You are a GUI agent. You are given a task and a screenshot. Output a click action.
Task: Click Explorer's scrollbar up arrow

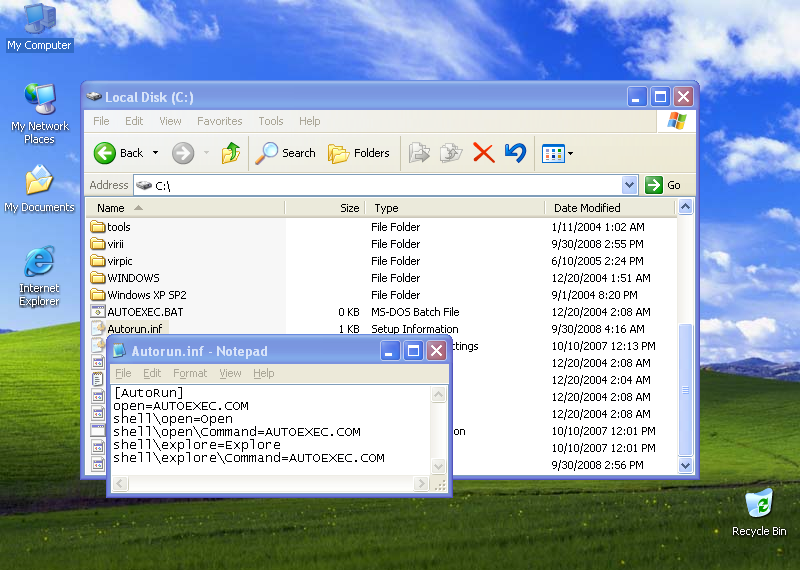[685, 207]
